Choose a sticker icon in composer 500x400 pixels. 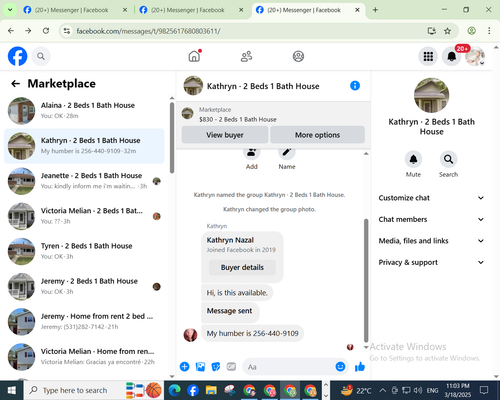pos(216,367)
